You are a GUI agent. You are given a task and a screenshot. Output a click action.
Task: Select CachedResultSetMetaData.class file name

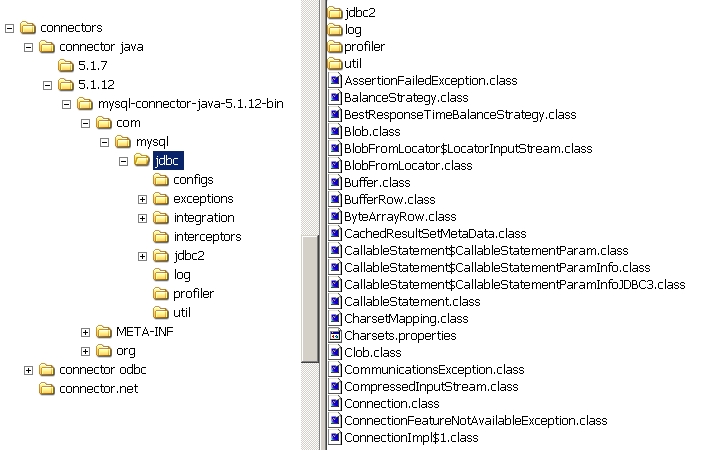435,234
